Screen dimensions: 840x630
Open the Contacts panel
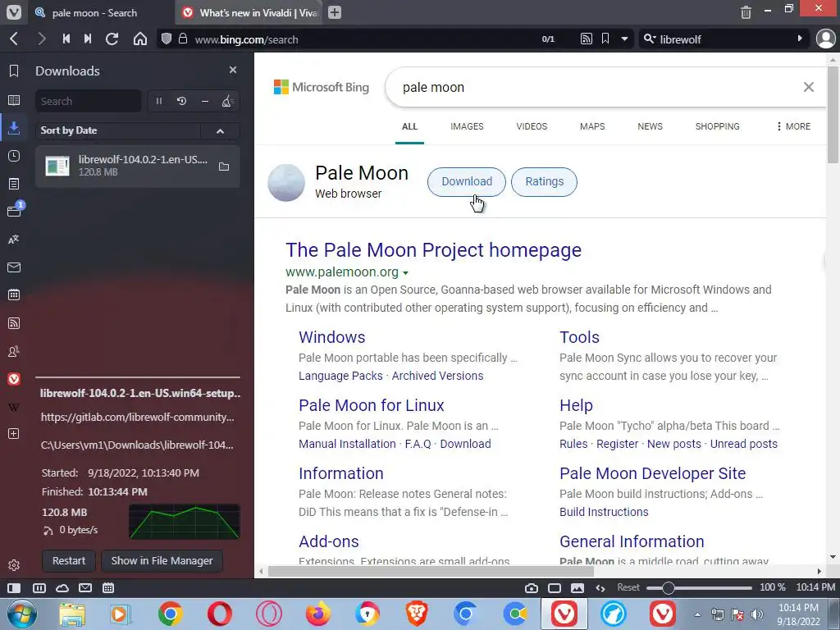point(14,351)
